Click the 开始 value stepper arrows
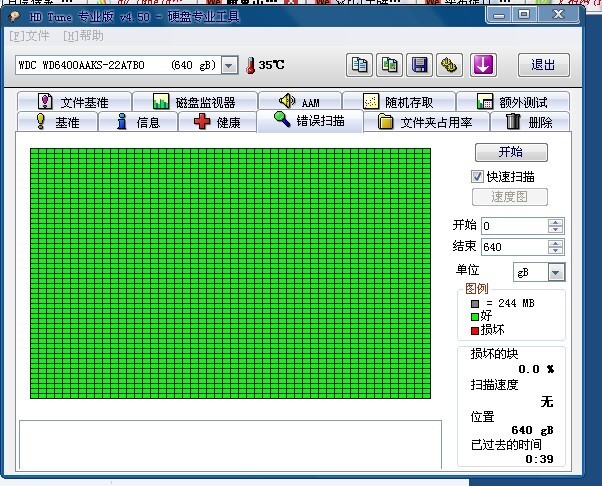The height and width of the screenshot is (486, 602). pyautogui.click(x=556, y=226)
